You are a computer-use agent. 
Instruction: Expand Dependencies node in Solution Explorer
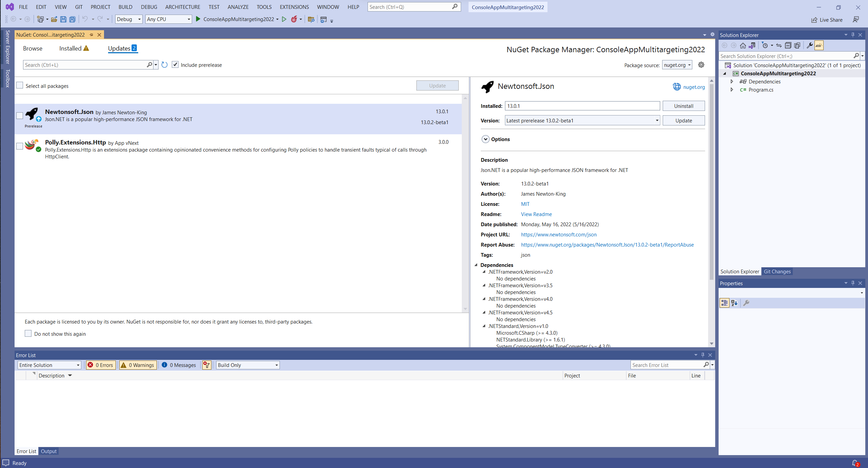pos(732,81)
